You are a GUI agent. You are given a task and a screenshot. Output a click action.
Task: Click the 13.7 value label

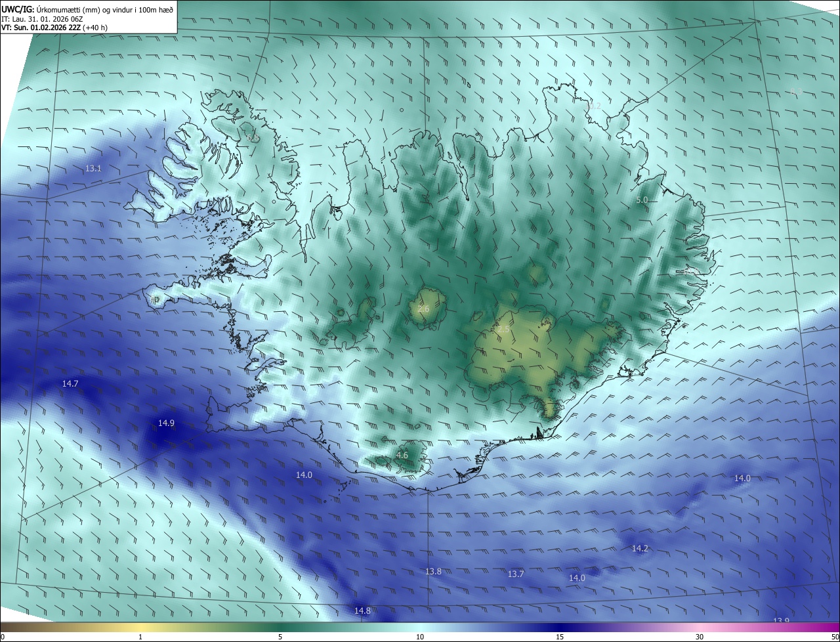point(516,574)
